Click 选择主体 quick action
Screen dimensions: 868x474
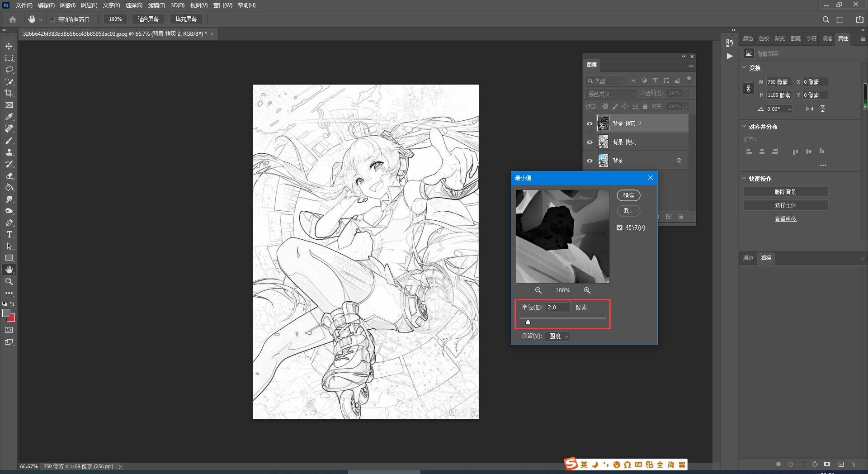(785, 205)
